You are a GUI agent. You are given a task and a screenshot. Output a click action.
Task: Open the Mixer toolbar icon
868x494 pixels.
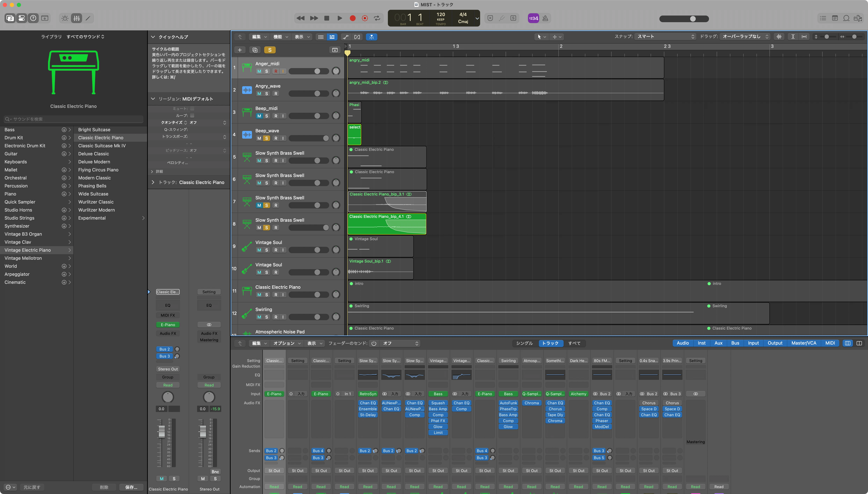point(77,18)
